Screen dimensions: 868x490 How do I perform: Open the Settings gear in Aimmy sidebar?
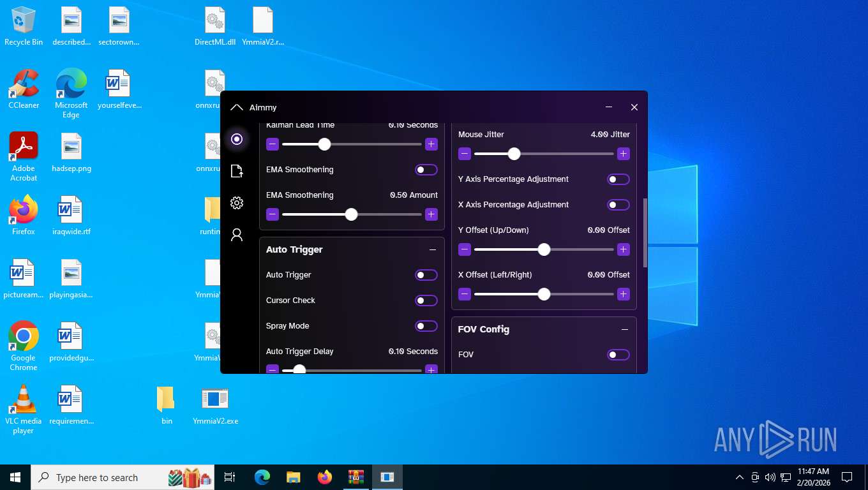(237, 203)
